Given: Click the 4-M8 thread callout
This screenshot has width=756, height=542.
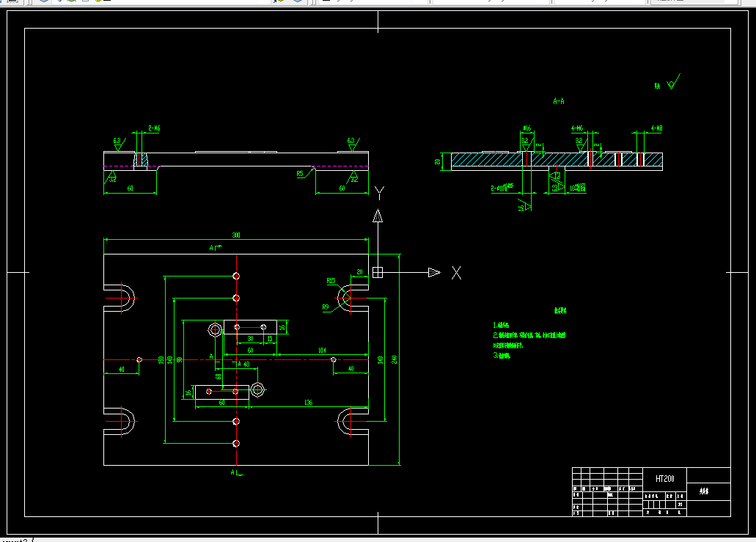Looking at the screenshot, I should pos(657,128).
